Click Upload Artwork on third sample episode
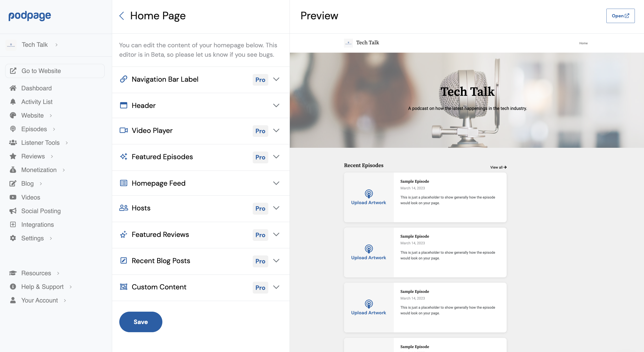This screenshot has height=352, width=644. click(369, 307)
